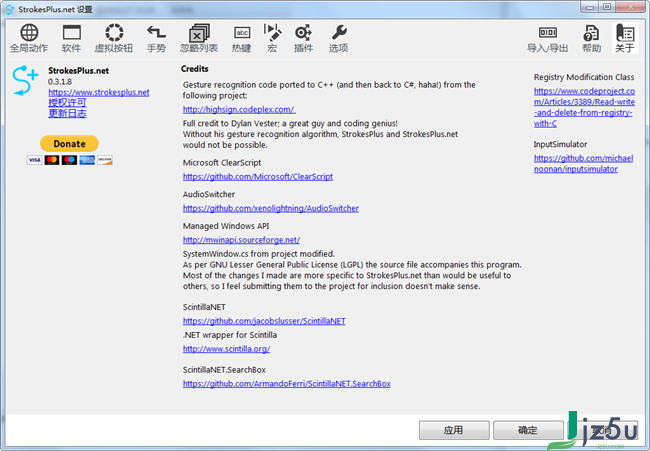Image resolution: width=650 pixels, height=451 pixels.
Task: Click the 确定 OK button
Action: (x=528, y=430)
